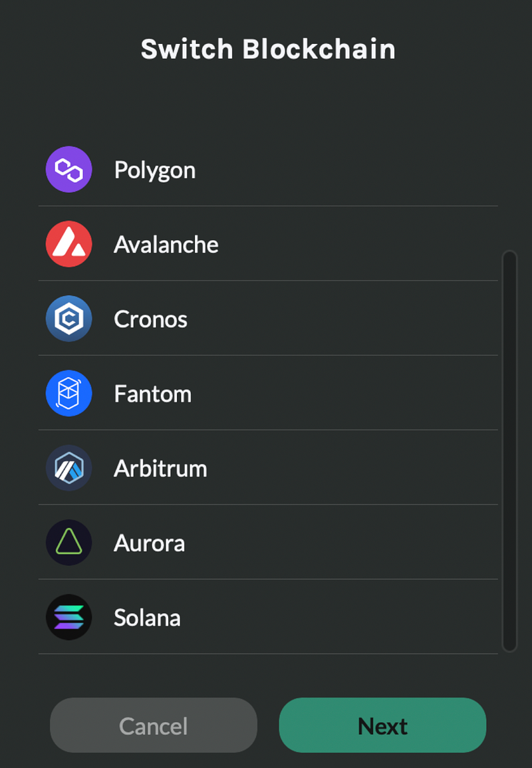Click the blockchain list vertical scrollbar

point(509,451)
